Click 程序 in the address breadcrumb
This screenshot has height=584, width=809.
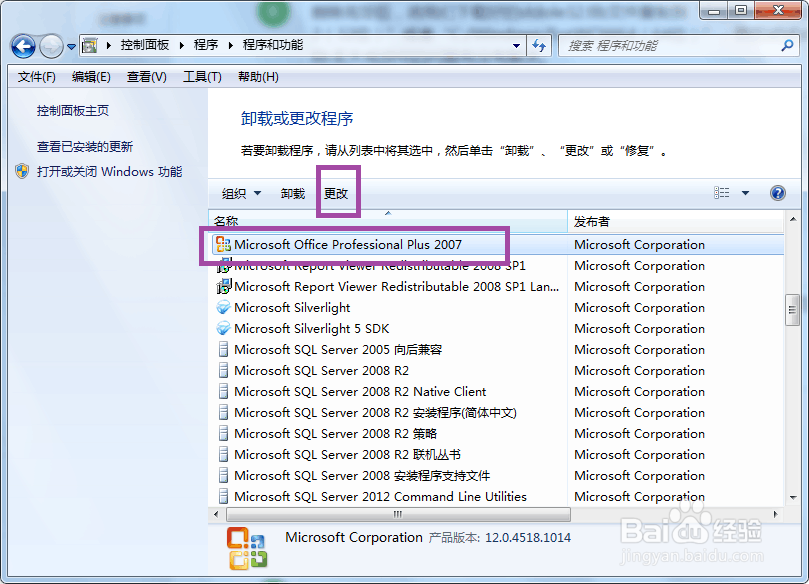206,45
